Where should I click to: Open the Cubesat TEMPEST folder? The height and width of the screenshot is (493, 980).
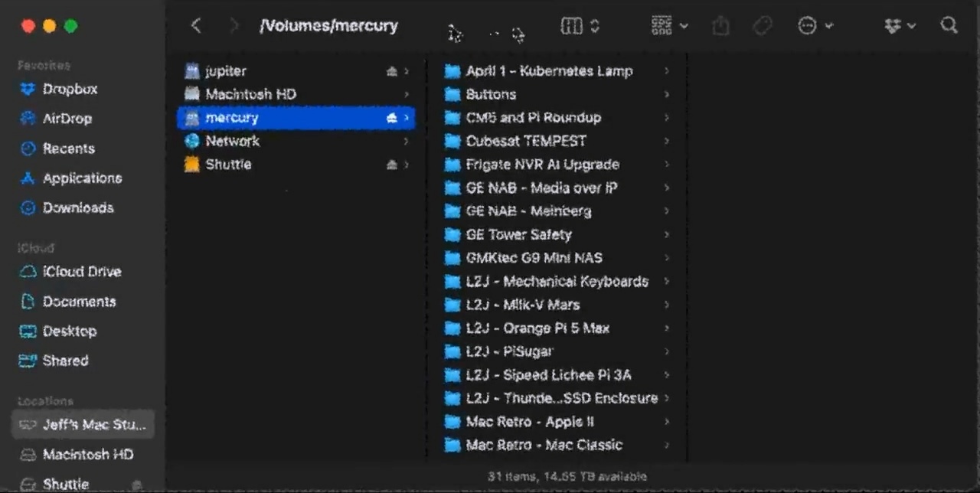coord(525,141)
